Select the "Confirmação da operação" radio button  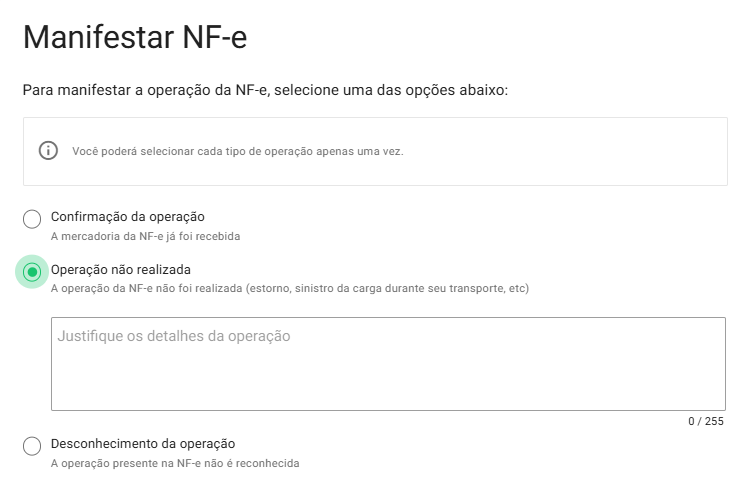coord(32,219)
